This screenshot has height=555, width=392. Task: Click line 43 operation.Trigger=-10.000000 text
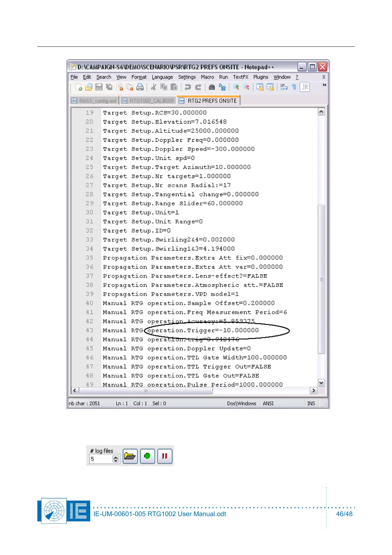(x=203, y=330)
